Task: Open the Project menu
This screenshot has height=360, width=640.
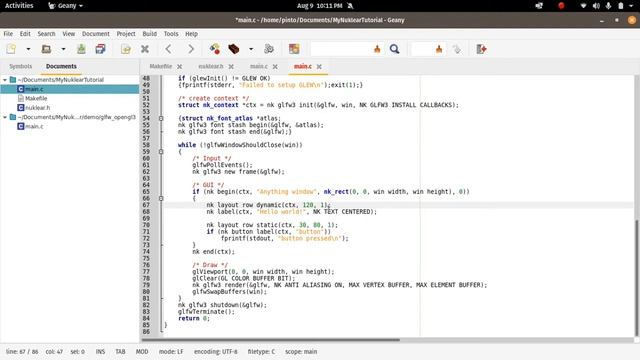Action: tap(126, 34)
